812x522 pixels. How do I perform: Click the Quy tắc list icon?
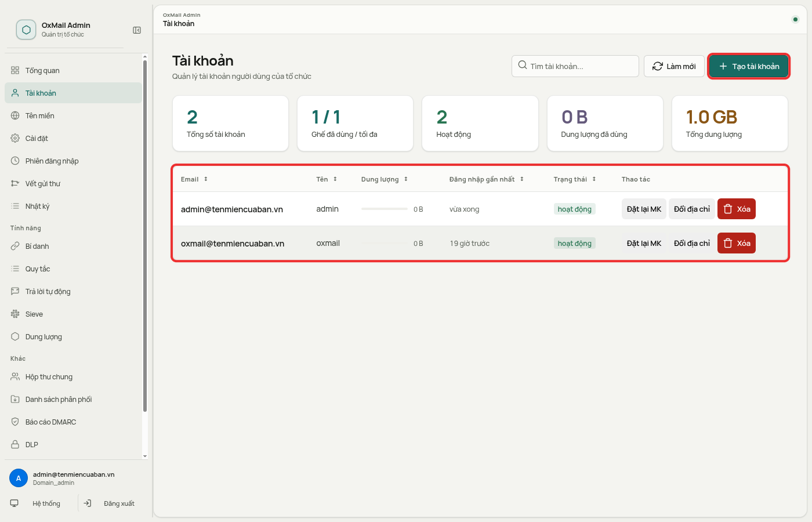[15, 269]
